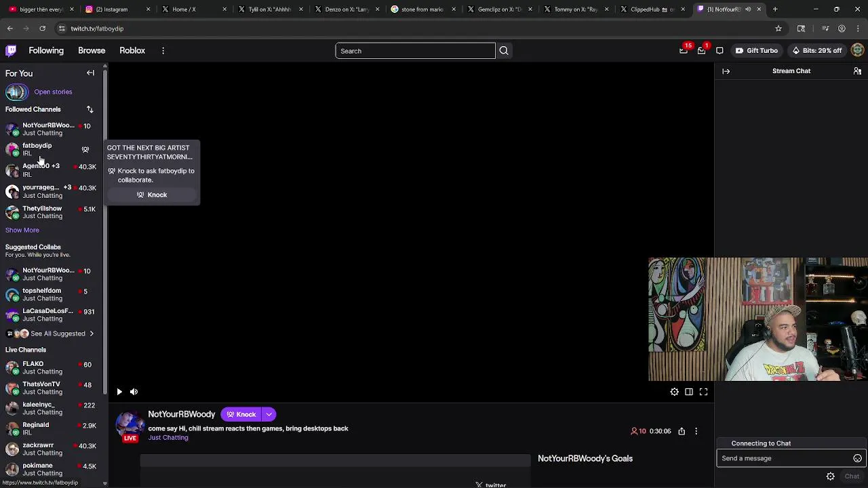The height and width of the screenshot is (488, 868).
Task: Expand Show More followed channels
Action: coord(22,230)
